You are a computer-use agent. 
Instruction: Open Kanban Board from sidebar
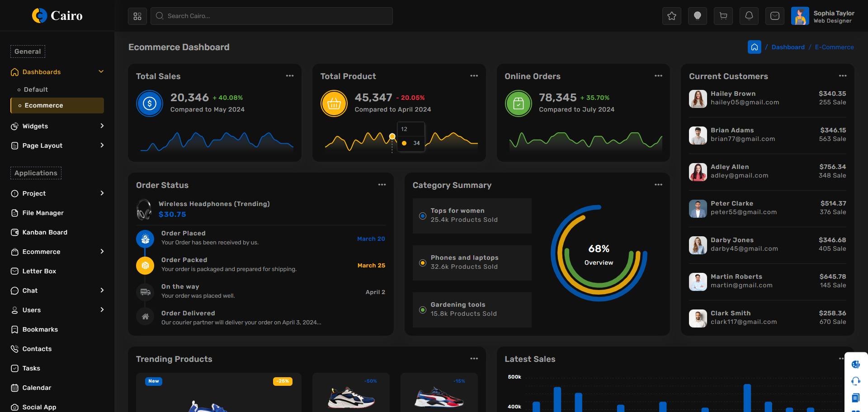[x=45, y=232]
